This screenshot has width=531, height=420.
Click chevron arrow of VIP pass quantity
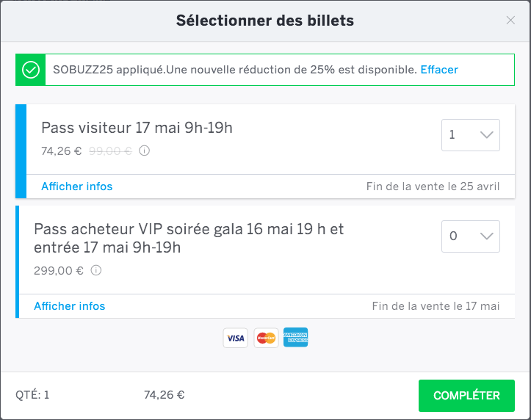pyautogui.click(x=487, y=236)
